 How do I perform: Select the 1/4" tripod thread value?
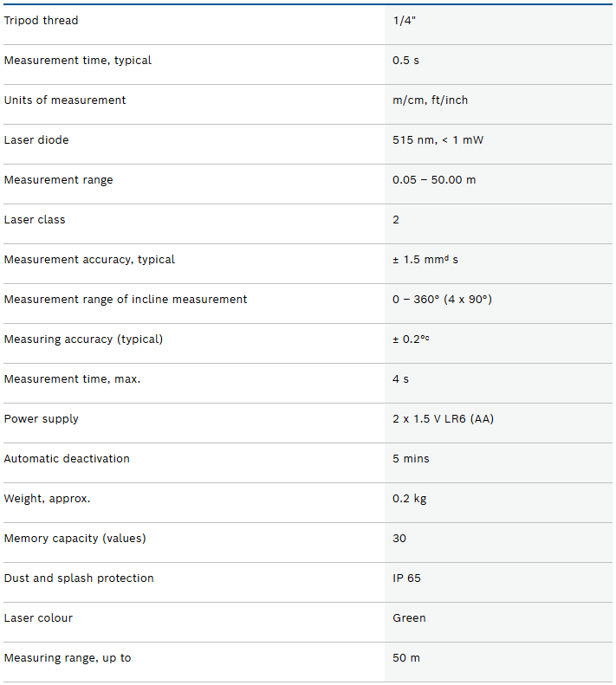pos(405,21)
